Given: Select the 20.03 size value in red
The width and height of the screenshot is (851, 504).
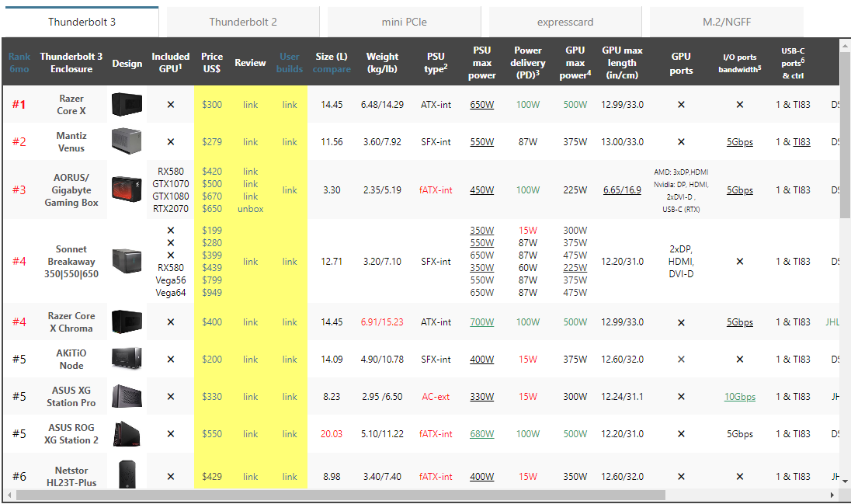Looking at the screenshot, I should [332, 434].
